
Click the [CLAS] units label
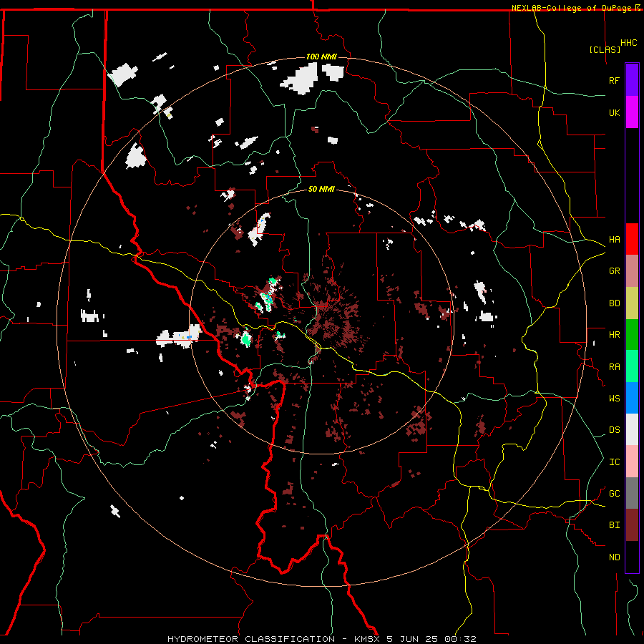pos(605,49)
